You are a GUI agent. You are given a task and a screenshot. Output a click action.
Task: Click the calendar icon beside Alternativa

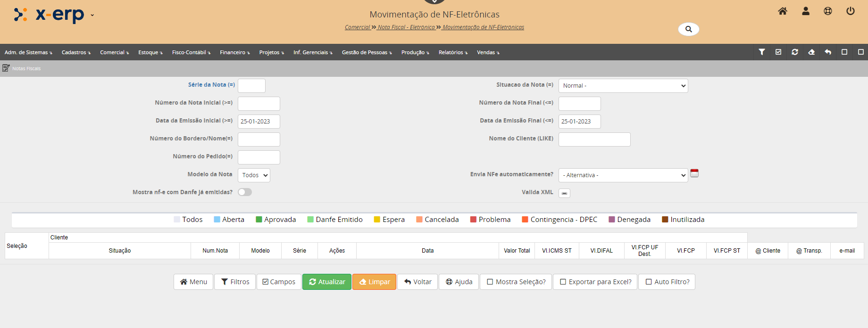pos(694,173)
